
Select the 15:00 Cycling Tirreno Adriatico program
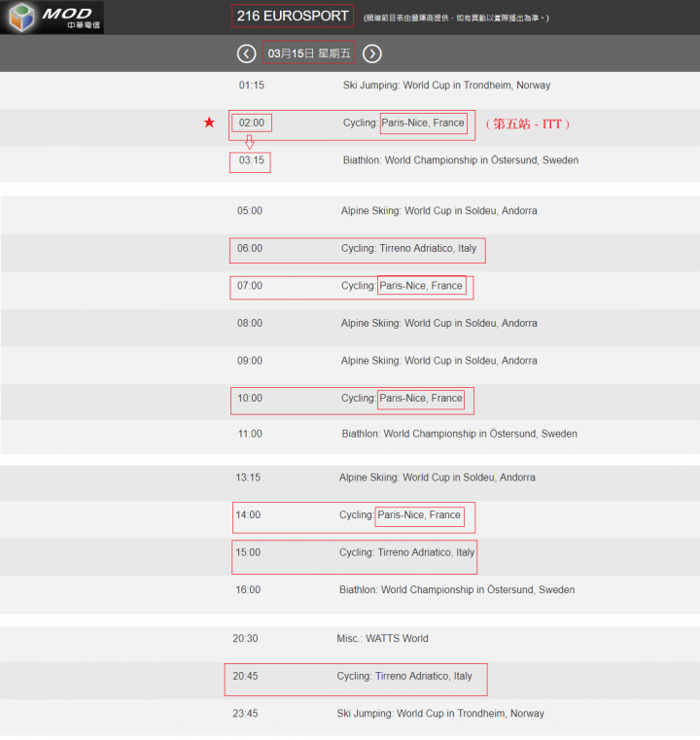tap(407, 552)
